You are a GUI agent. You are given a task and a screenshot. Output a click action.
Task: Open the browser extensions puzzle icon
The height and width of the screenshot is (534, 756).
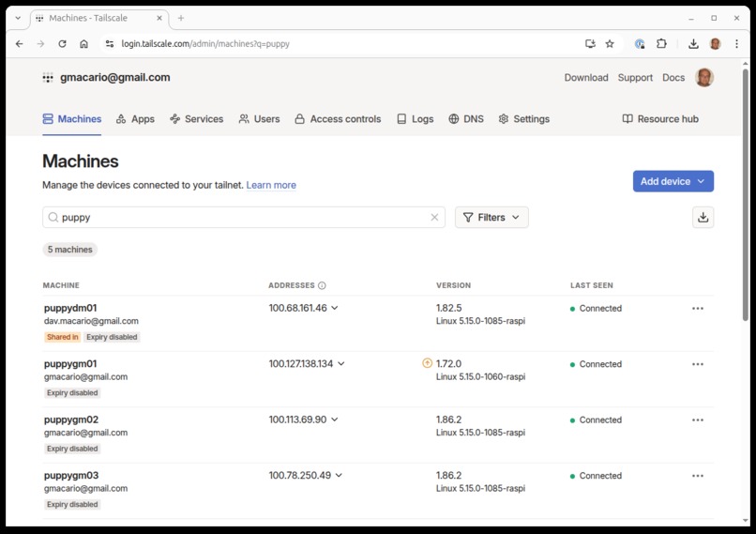pyautogui.click(x=661, y=44)
